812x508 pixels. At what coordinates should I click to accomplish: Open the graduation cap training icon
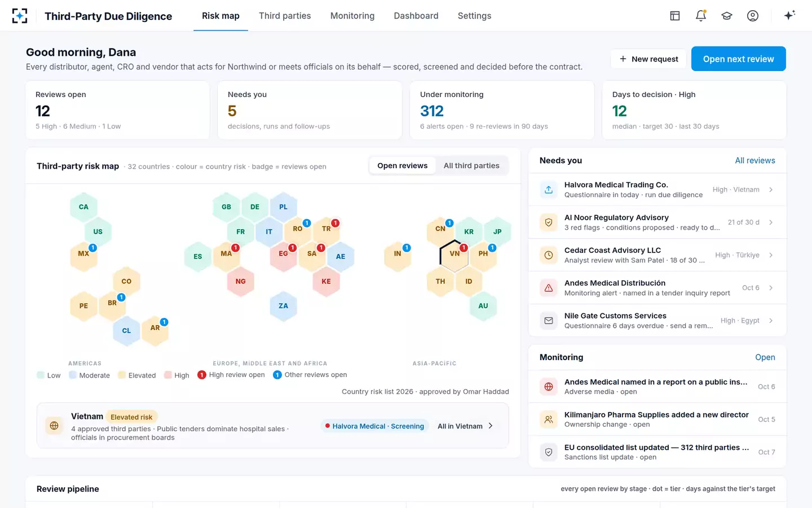(727, 16)
